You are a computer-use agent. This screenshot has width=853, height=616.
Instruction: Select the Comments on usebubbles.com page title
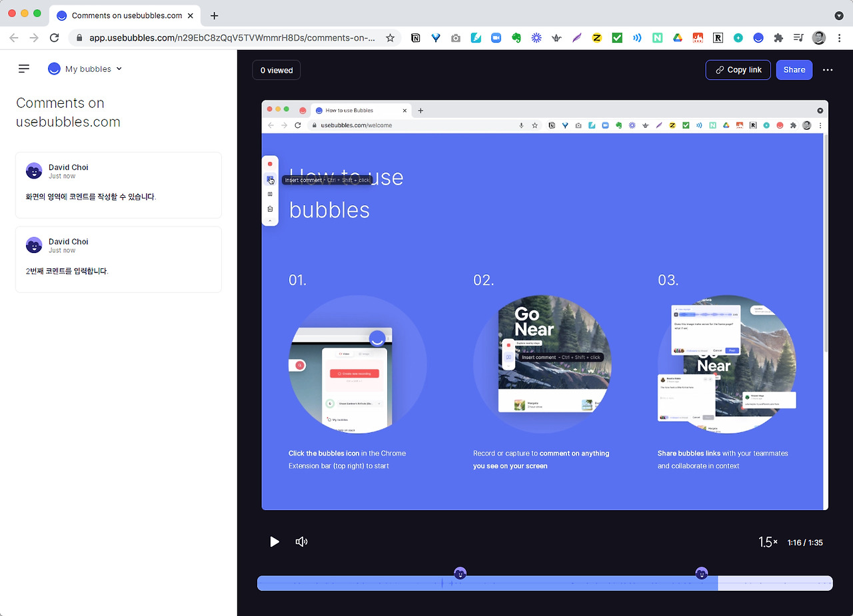tap(69, 113)
